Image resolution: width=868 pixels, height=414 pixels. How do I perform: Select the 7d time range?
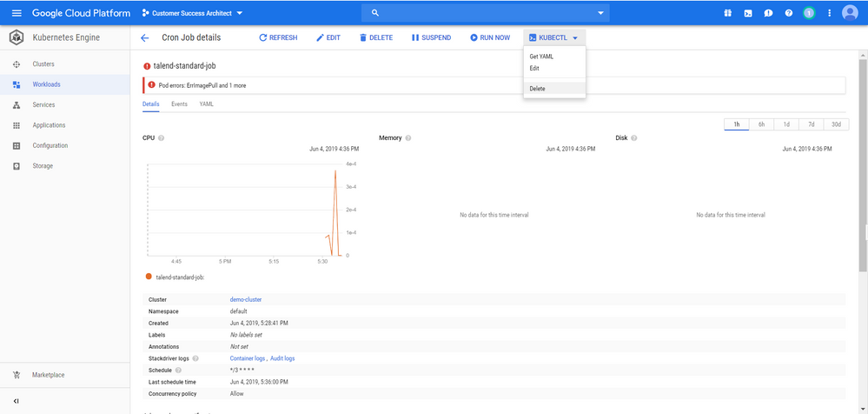[812, 124]
